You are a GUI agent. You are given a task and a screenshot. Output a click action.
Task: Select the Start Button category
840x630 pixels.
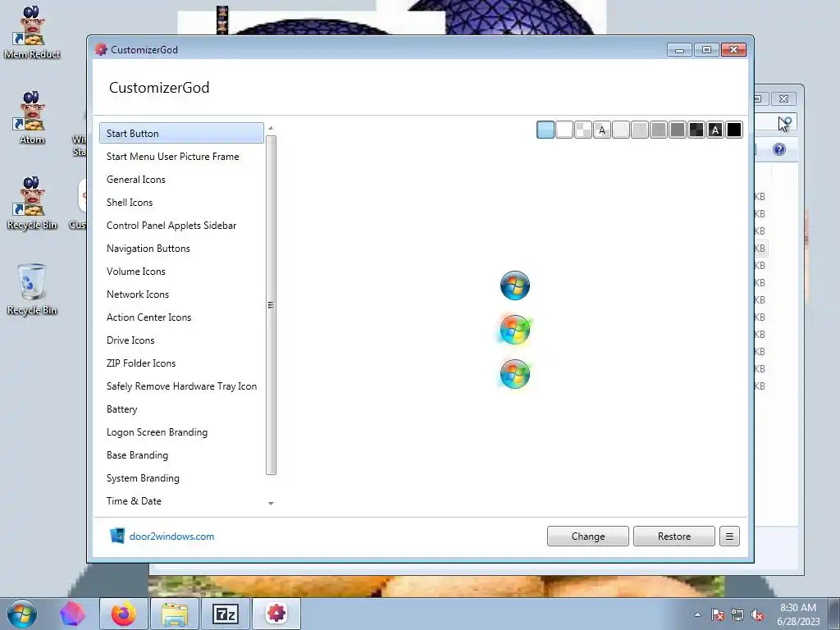181,134
